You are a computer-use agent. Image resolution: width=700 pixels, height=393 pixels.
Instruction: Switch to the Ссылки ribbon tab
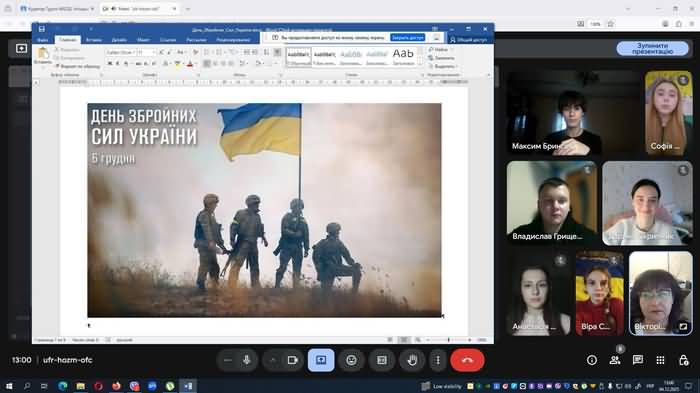(168, 40)
